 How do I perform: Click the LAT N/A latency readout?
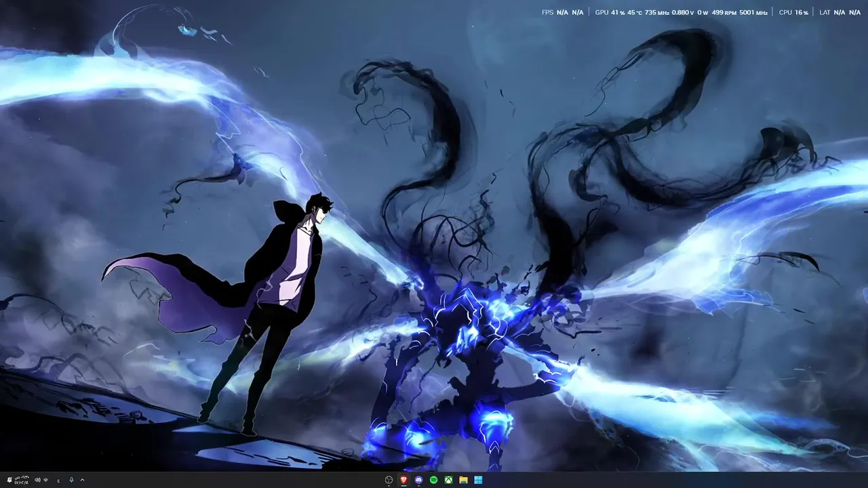[840, 12]
